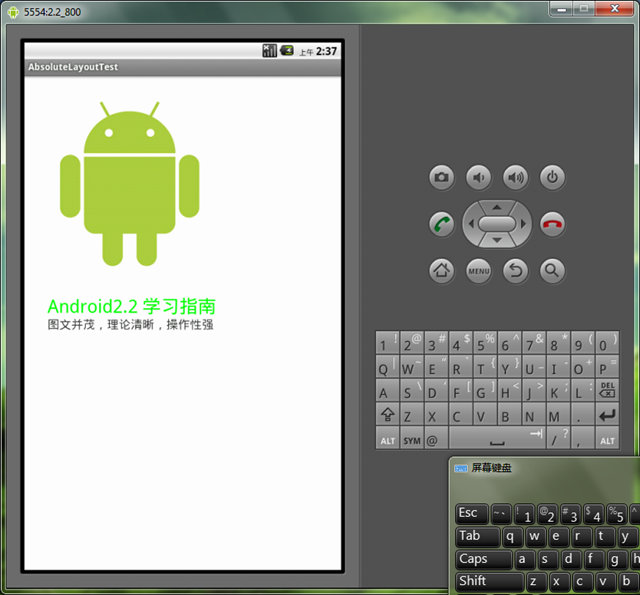Click the green Android robot image
640x595 pixels.
click(129, 184)
